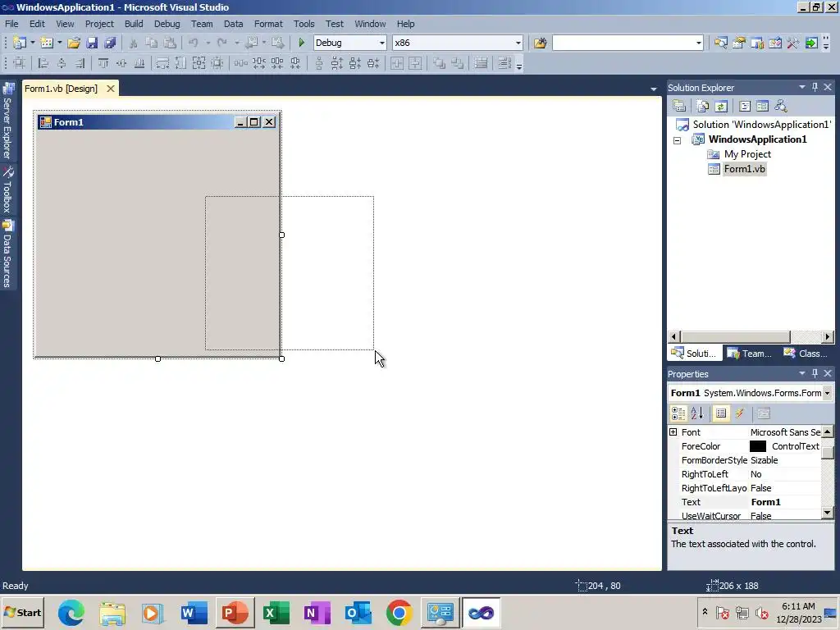Open the Solution Explorer toolbar icon
Image resolution: width=840 pixels, height=630 pixels.
tap(720, 43)
